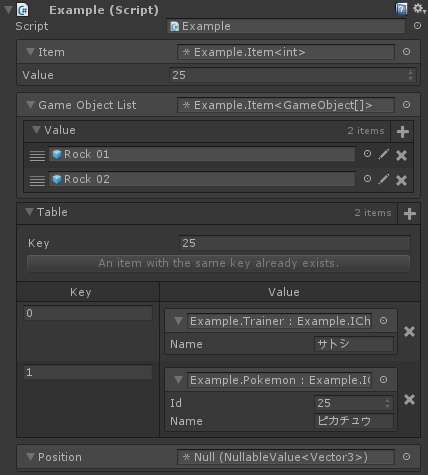Open picker circle next to Example.Item<GameObject[]>

point(406,105)
